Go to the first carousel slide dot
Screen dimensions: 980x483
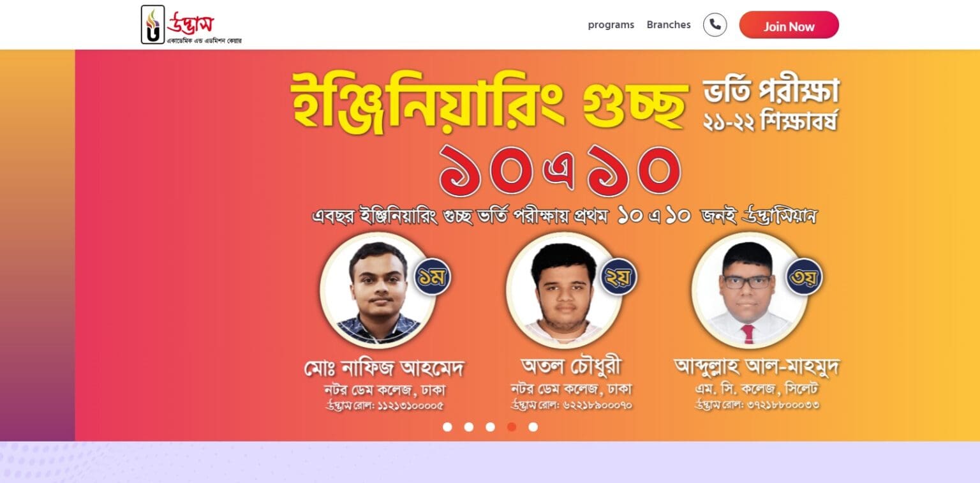coord(447,427)
